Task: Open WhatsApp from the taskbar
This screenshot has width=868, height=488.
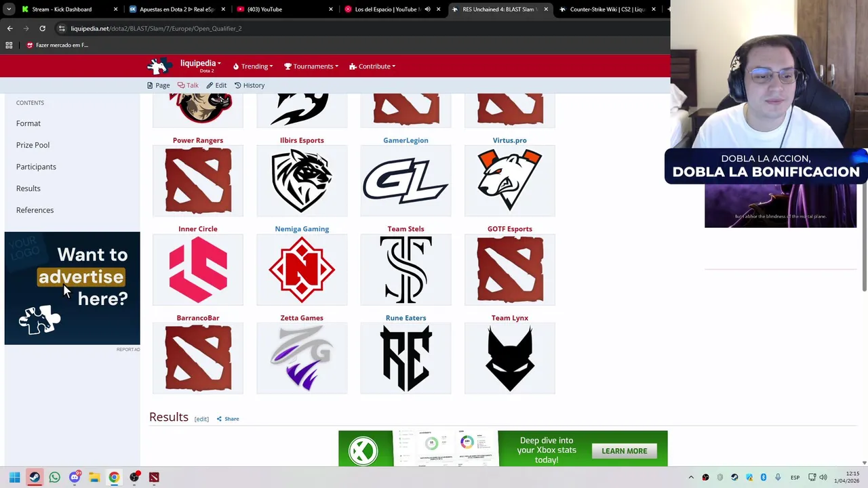Action: pos(54,477)
